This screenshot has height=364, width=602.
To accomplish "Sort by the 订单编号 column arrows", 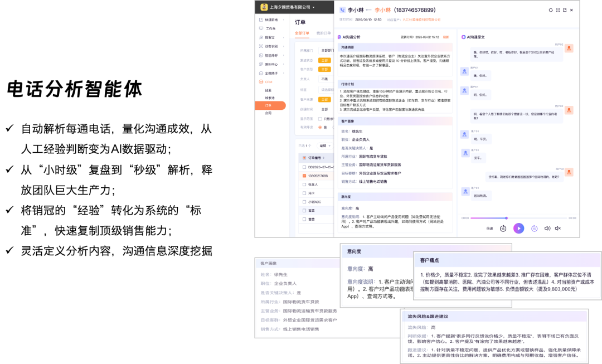I will pos(324,158).
